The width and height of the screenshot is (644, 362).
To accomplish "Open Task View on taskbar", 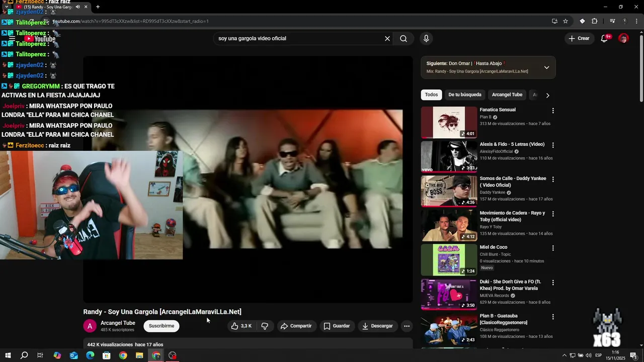I will 40,355.
